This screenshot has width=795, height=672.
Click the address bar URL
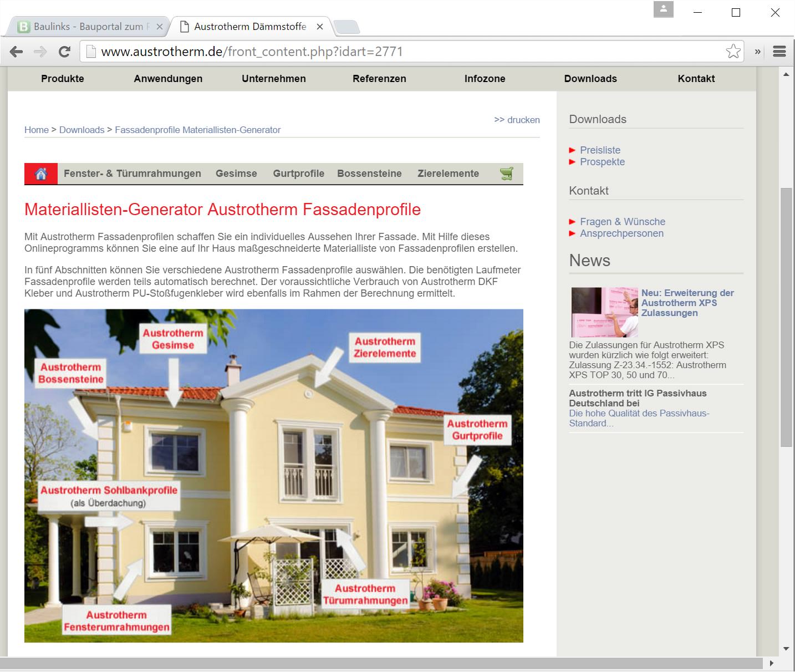pos(252,52)
